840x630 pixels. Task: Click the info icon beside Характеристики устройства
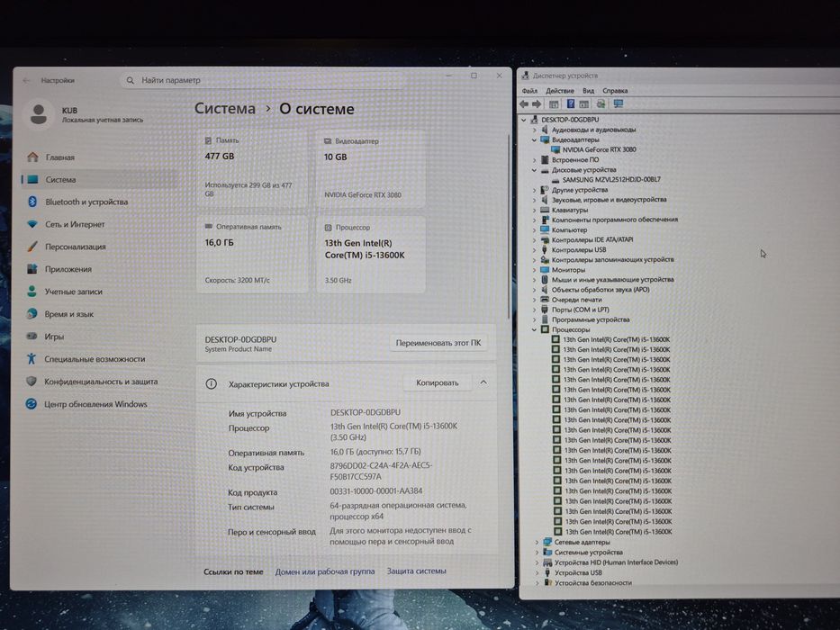click(x=212, y=383)
